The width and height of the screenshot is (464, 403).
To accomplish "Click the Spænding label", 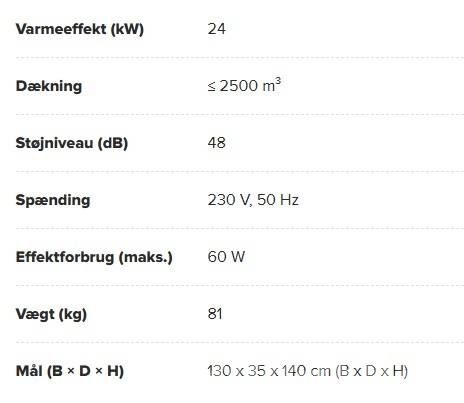I will pos(53,200).
